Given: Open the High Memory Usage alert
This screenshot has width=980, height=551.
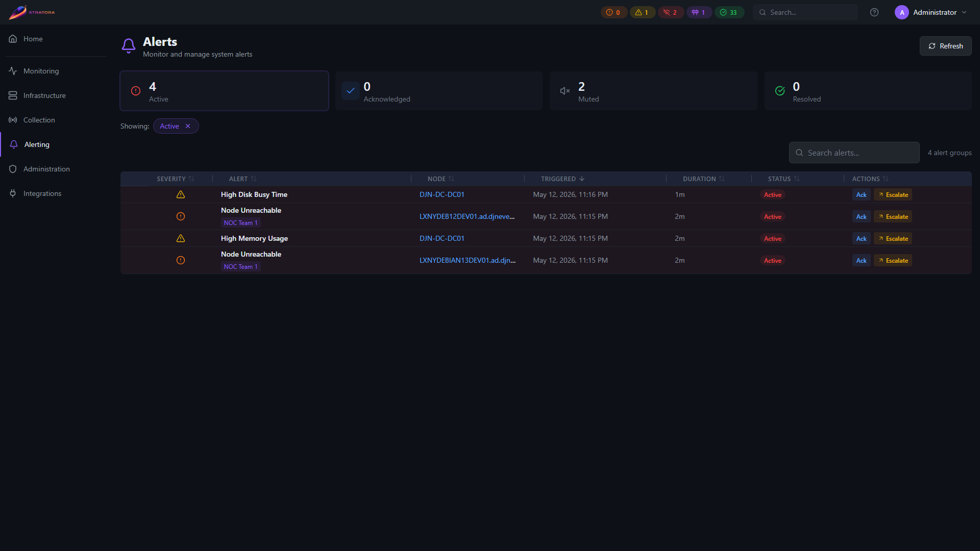Looking at the screenshot, I should (x=254, y=238).
